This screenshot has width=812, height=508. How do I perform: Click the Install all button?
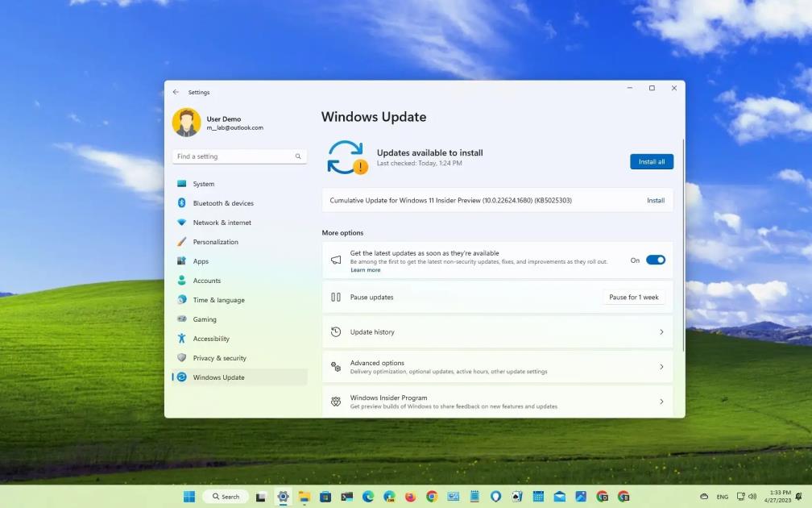coord(652,161)
